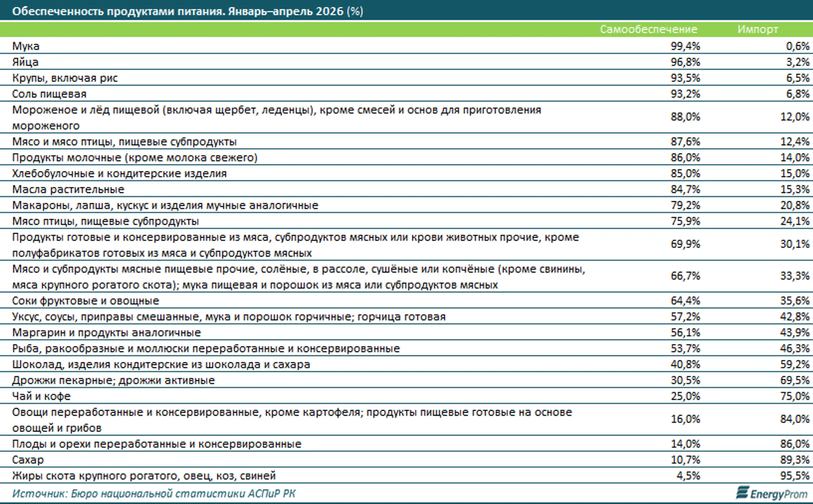Click the 95,5% import value
The width and height of the screenshot is (813, 504).
pyautogui.click(x=795, y=476)
